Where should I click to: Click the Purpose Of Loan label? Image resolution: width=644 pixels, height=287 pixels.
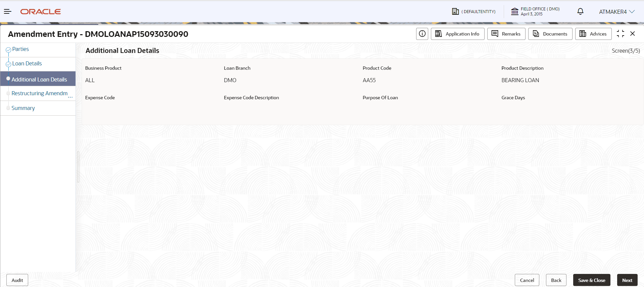tap(380, 98)
